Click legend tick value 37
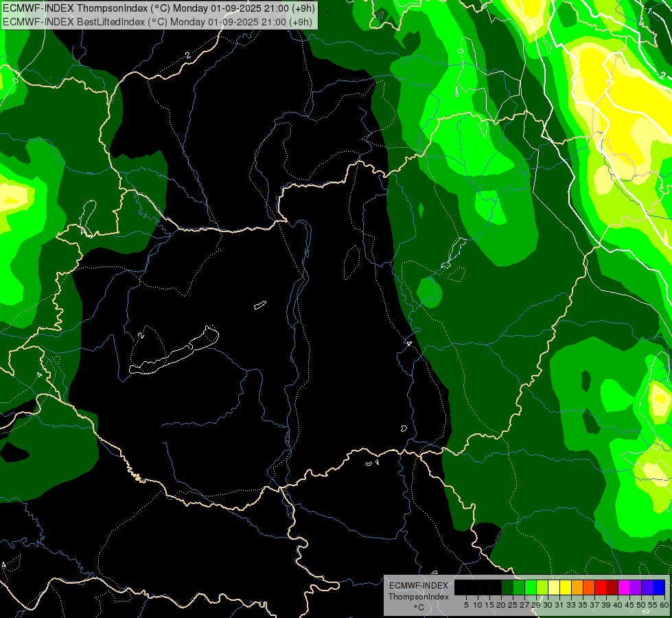Viewport: 672px width, 618px height. coord(595,605)
